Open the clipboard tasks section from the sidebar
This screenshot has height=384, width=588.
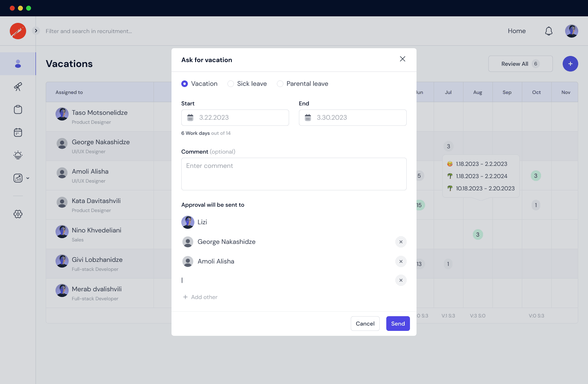[x=18, y=109]
